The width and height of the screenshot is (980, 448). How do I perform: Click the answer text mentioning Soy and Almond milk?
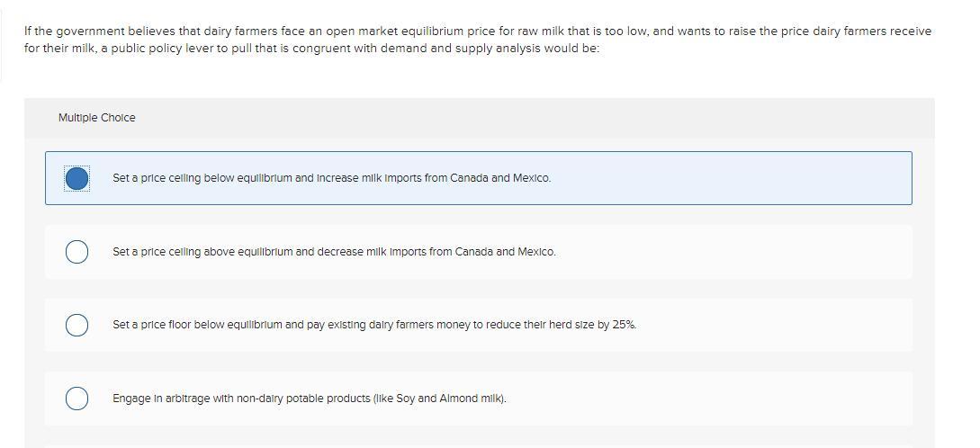(309, 398)
